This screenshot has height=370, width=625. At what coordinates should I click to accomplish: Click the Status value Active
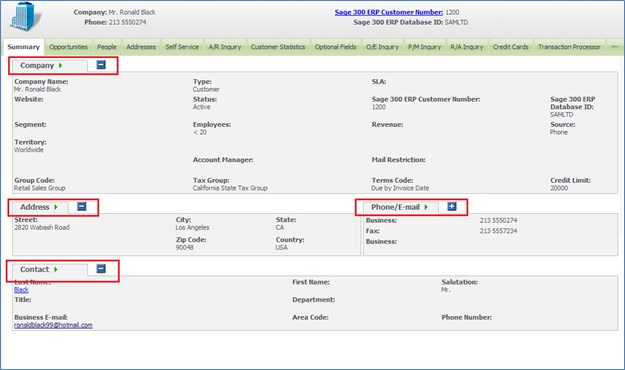coord(202,107)
